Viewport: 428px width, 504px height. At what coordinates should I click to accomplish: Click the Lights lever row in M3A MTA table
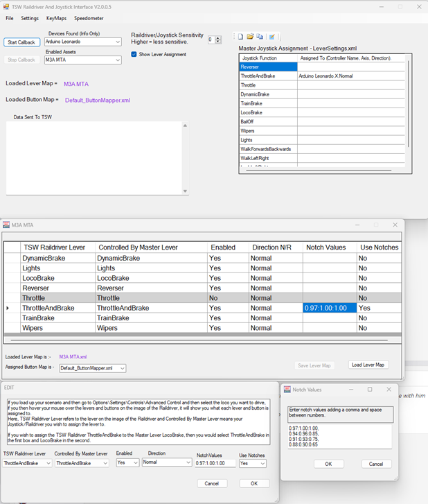click(203, 268)
